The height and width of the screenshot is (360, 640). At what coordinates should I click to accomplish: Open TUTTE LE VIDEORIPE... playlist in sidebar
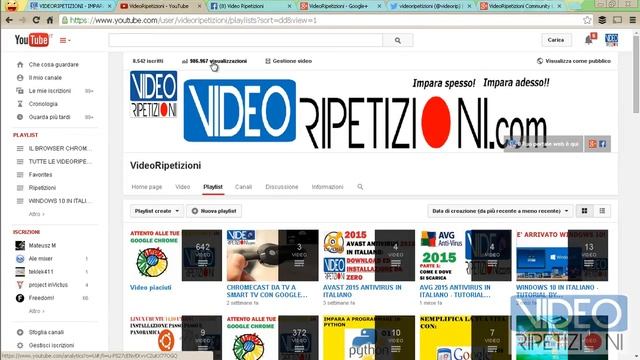coord(60,162)
